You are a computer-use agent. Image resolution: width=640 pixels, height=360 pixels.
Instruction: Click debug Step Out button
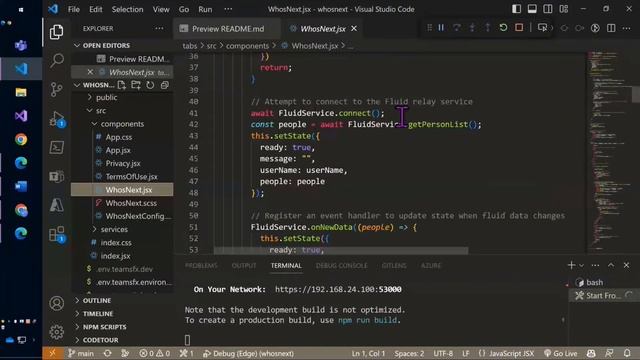tap(487, 28)
